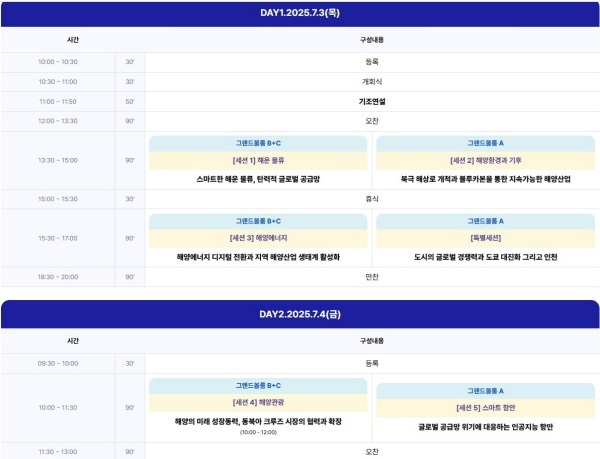This screenshot has width=600, height=459.
Task: Click title 해양에너지 디지털 전환과 지역 해양산업 생태계 활성화
Action: click(258, 257)
